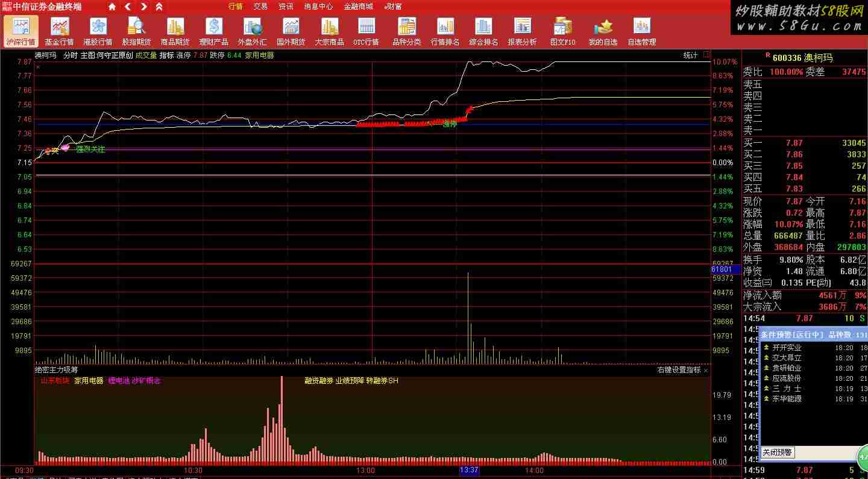Click the 统计 label on chart header

coord(690,55)
